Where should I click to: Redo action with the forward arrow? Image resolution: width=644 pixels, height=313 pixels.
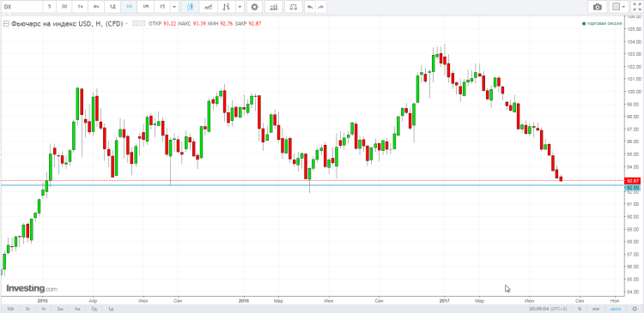point(321,7)
